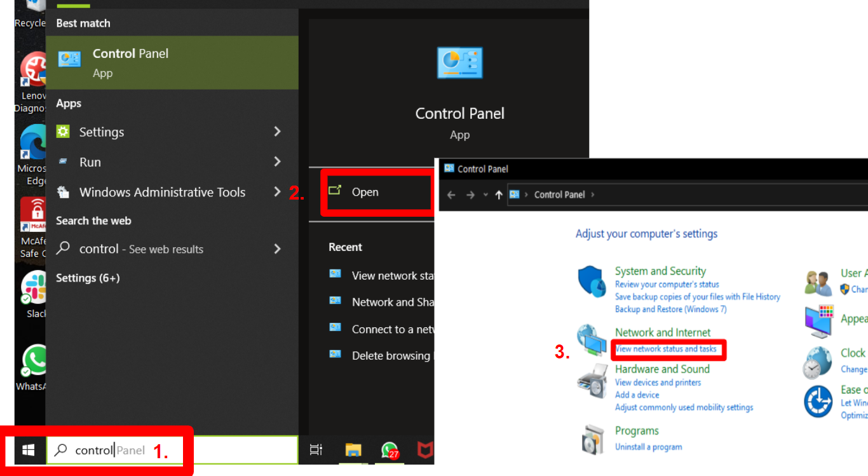Expand Windows Administrative Tools submenu arrow
Image resolution: width=868 pixels, height=476 pixels.
277,192
